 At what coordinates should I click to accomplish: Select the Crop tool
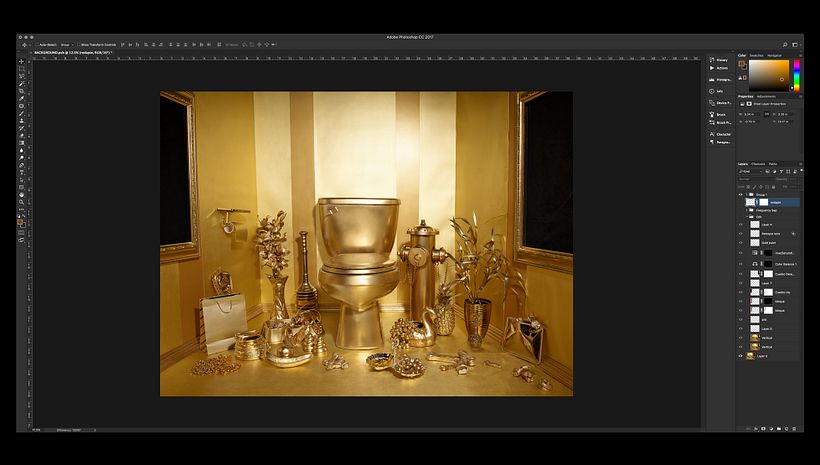click(x=21, y=91)
